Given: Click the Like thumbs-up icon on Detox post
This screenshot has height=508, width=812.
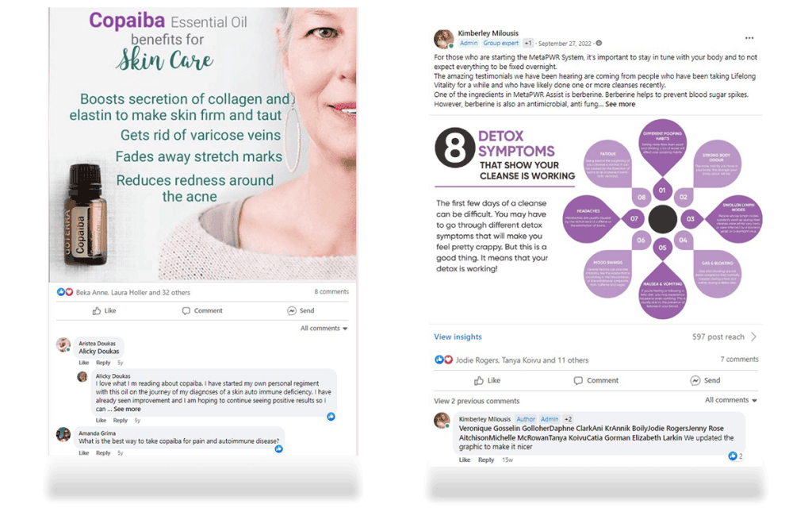Looking at the screenshot, I should 479,380.
